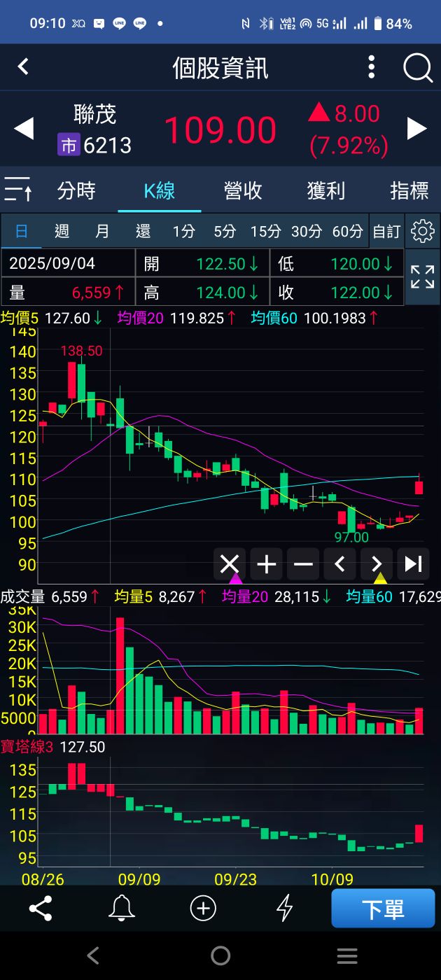Image resolution: width=441 pixels, height=980 pixels.
Task: Tap the percent change (7.92%)
Action: (349, 146)
